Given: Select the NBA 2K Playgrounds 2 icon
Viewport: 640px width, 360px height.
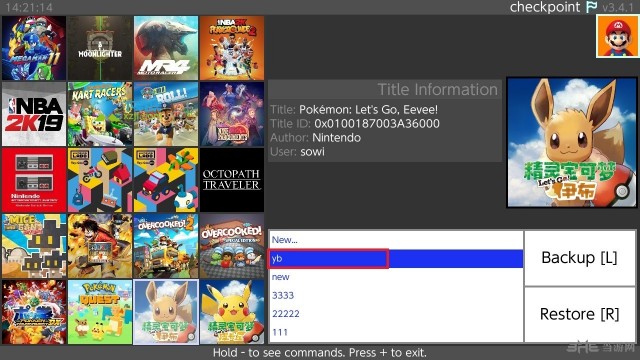Looking at the screenshot, I should (x=232, y=48).
